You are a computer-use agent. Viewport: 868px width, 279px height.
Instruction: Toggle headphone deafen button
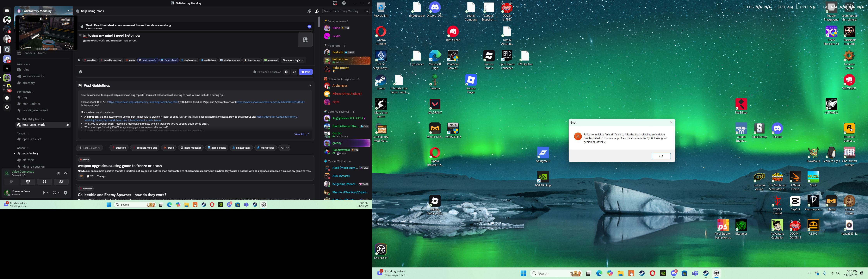pyautogui.click(x=54, y=193)
